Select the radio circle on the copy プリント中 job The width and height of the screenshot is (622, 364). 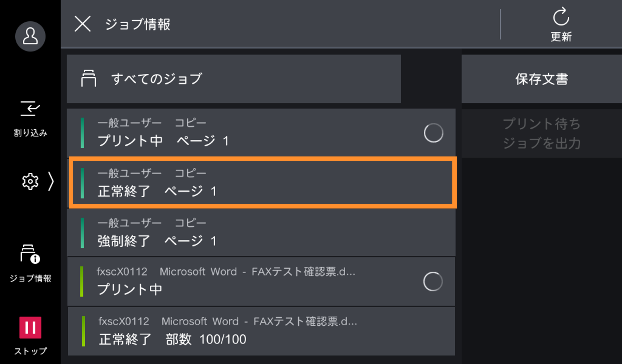[x=433, y=133]
